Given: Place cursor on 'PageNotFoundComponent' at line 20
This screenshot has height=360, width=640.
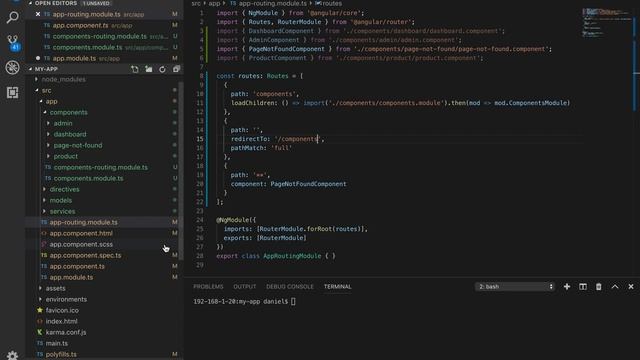Looking at the screenshot, I should (x=308, y=184).
